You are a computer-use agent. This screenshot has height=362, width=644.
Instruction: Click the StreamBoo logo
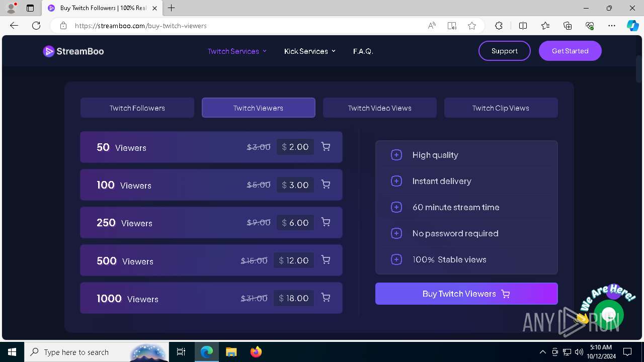point(73,51)
